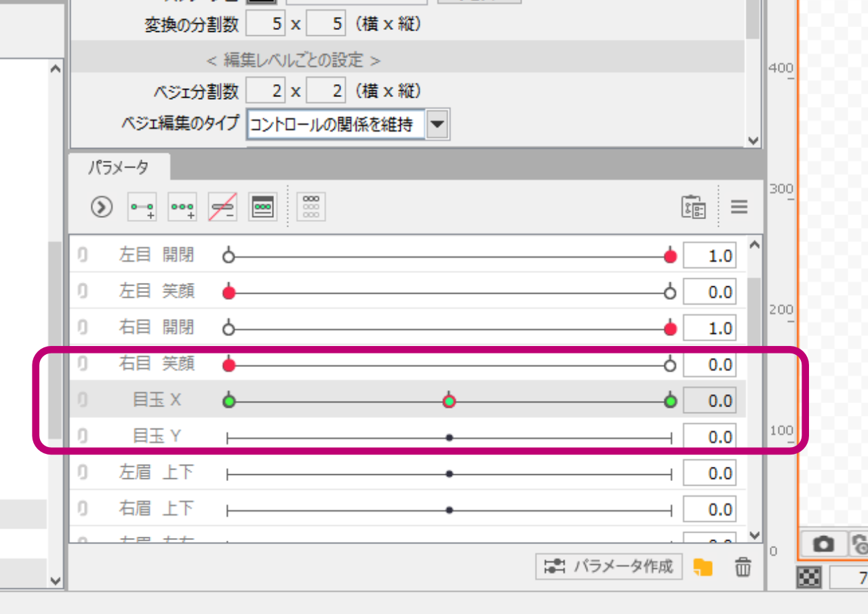868x614 pixels.
Task: Open the parameter settings clipboard icon
Action: pyautogui.click(x=694, y=207)
